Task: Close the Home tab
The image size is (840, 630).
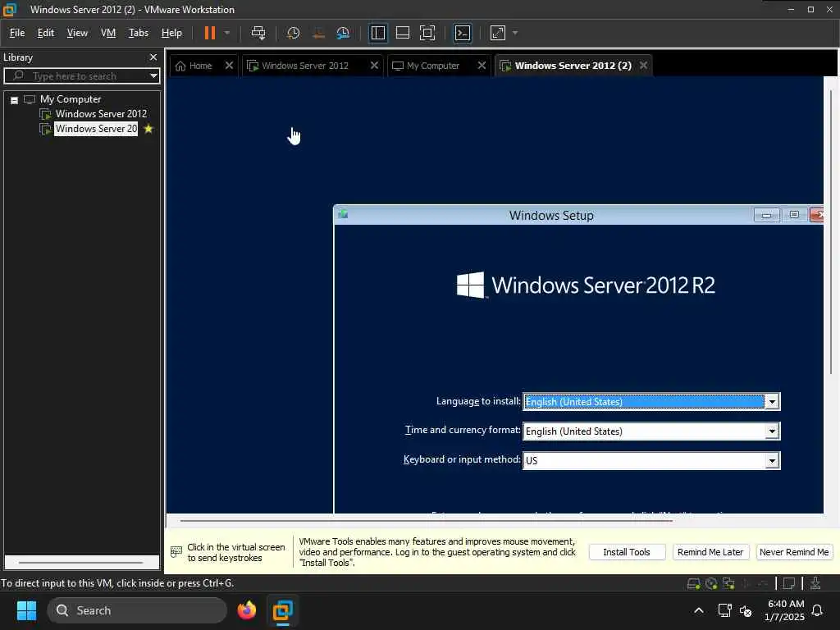Action: click(230, 66)
